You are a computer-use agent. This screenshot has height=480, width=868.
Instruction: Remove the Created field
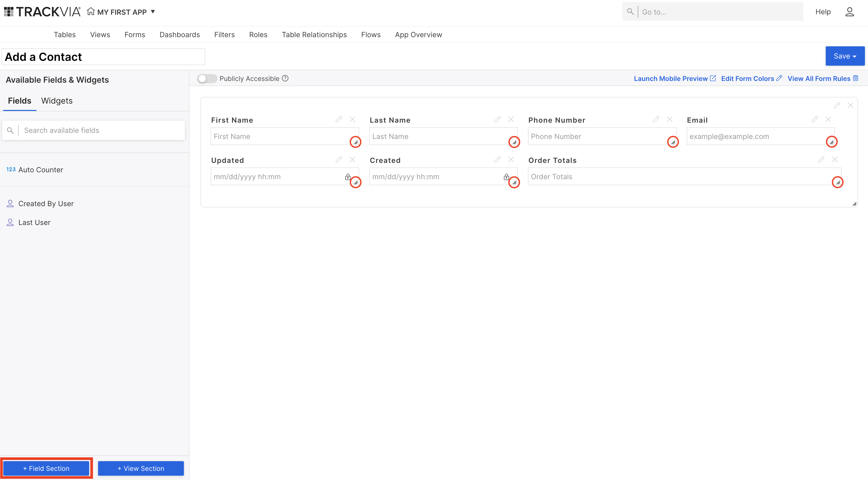pos(511,159)
